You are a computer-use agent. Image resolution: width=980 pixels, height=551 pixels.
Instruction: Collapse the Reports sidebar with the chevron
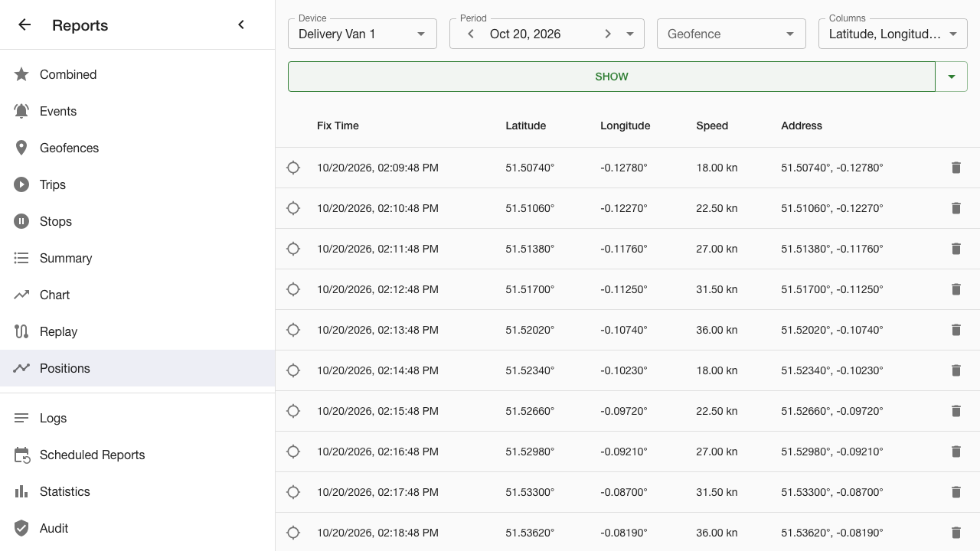(x=241, y=24)
